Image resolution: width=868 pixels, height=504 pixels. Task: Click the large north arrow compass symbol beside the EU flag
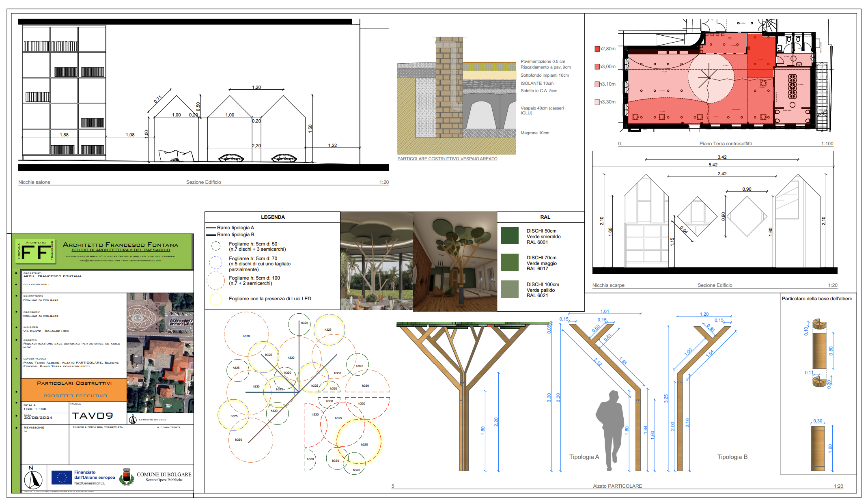point(33,479)
